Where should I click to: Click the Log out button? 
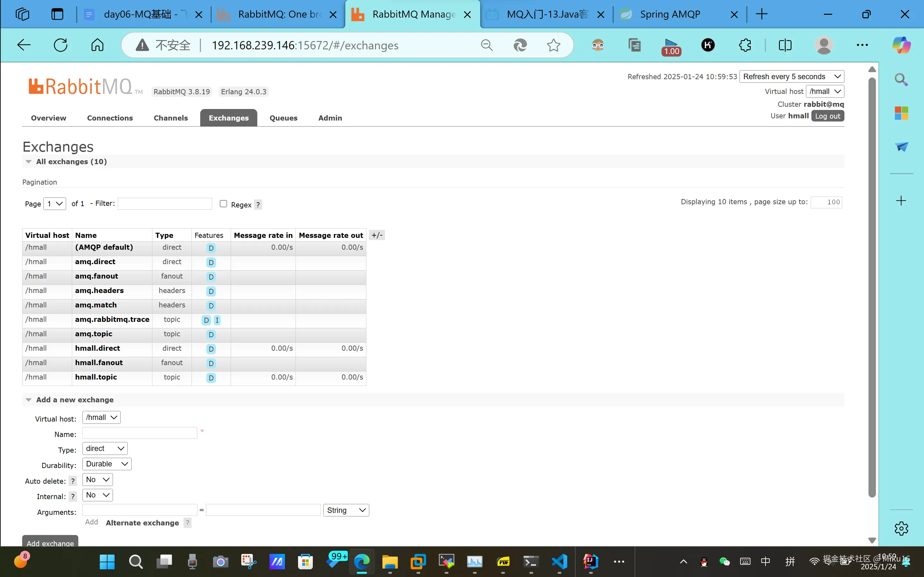[x=827, y=116]
